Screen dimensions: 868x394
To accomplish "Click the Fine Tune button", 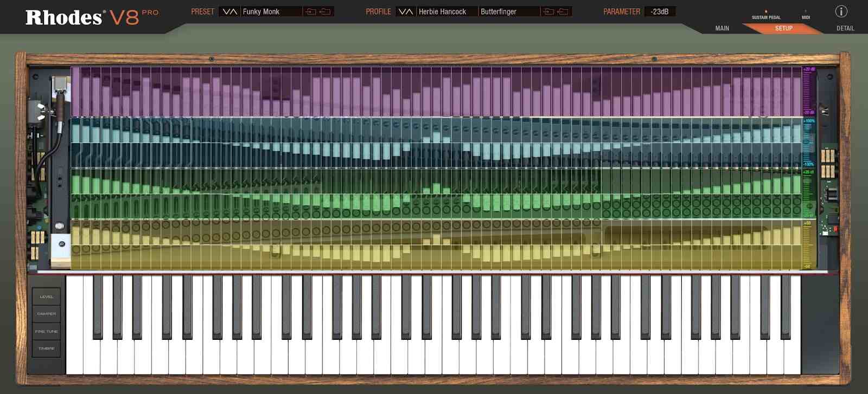I will pos(46,331).
